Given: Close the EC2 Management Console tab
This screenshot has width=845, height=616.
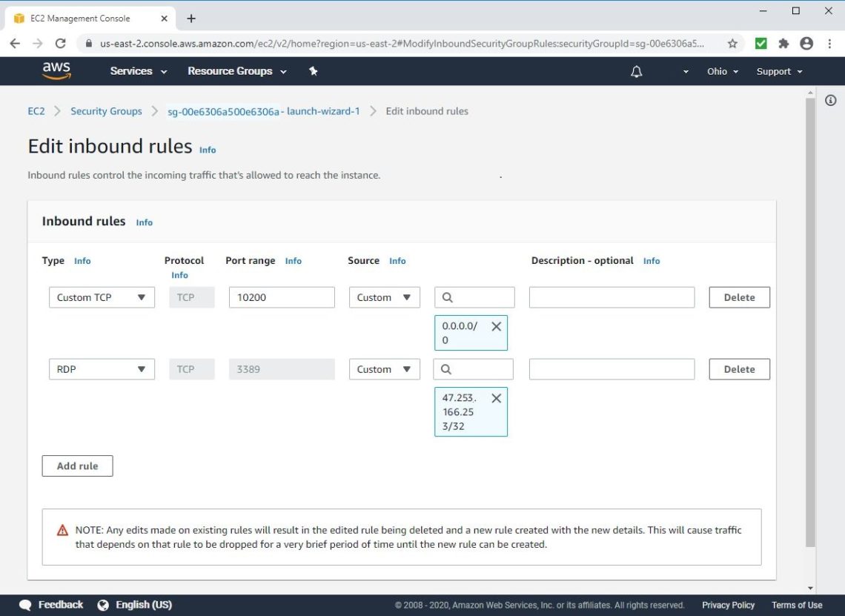Looking at the screenshot, I should point(165,19).
